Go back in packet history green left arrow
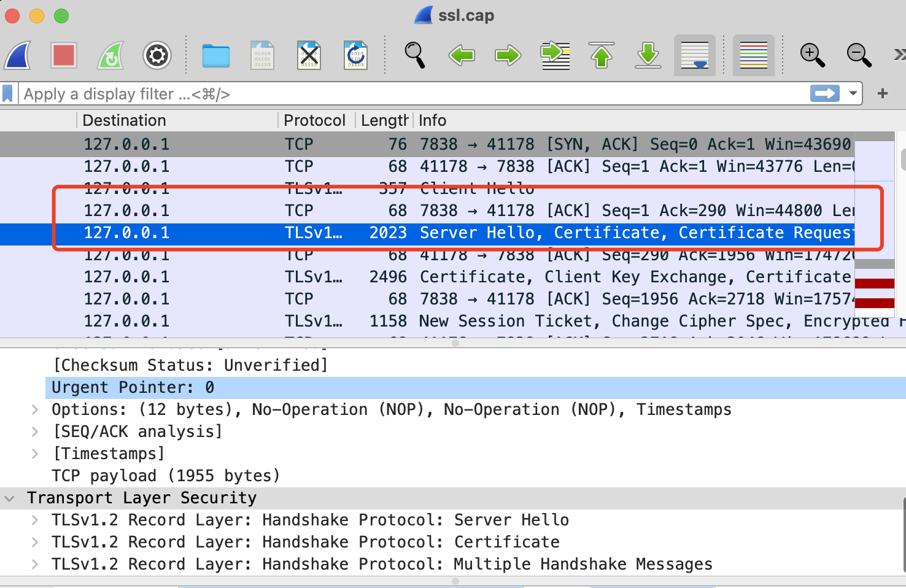Image resolution: width=906 pixels, height=588 pixels. tap(462, 55)
